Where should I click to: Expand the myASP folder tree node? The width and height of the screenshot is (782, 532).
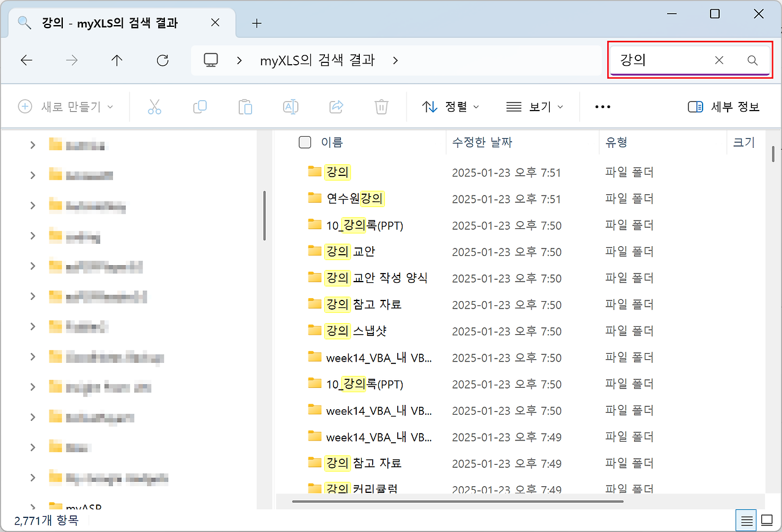pos(33,506)
